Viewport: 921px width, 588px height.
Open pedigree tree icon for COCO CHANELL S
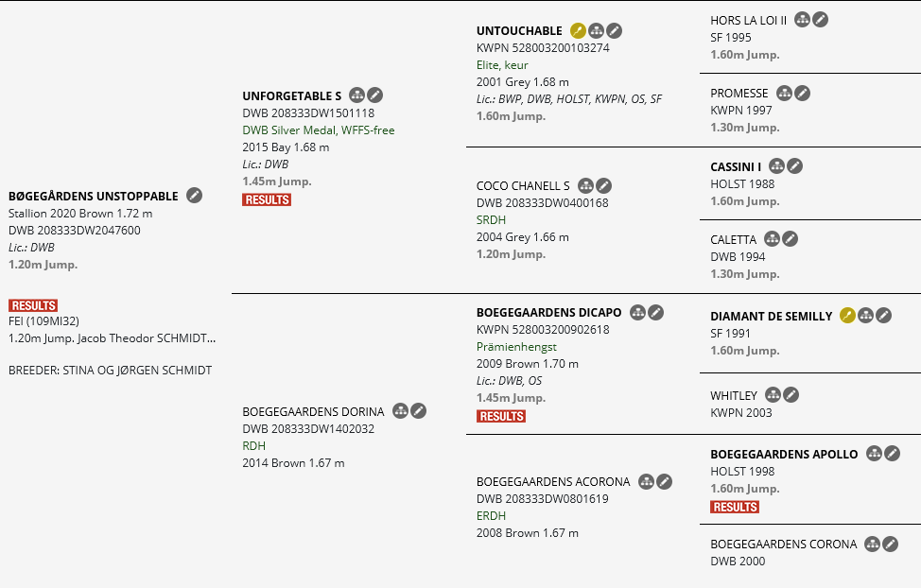click(x=585, y=185)
